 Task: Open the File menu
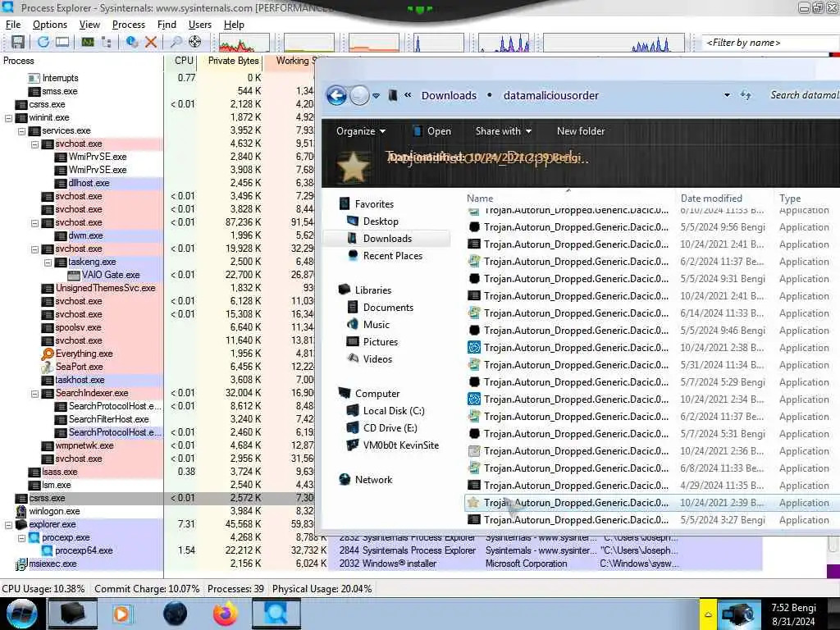point(13,25)
